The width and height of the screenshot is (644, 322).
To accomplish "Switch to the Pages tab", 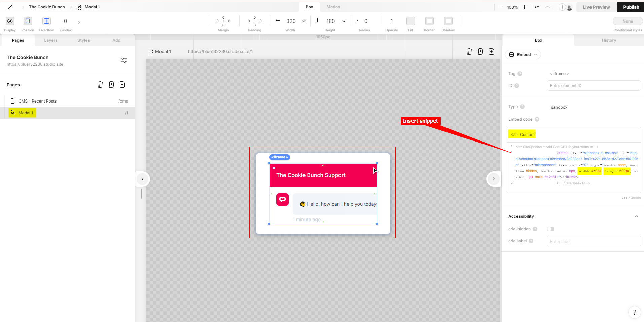I will coord(18,40).
